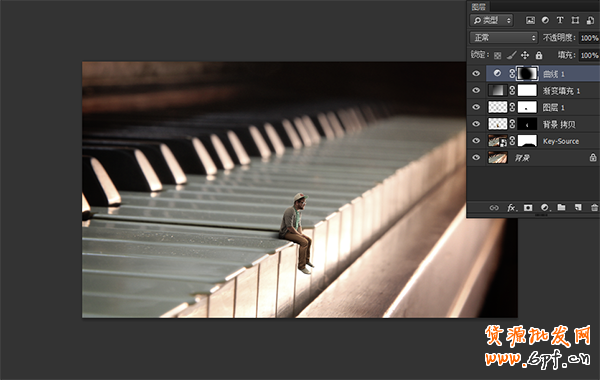The image size is (600, 380).
Task: Click the add layer mask icon
Action: (x=528, y=207)
